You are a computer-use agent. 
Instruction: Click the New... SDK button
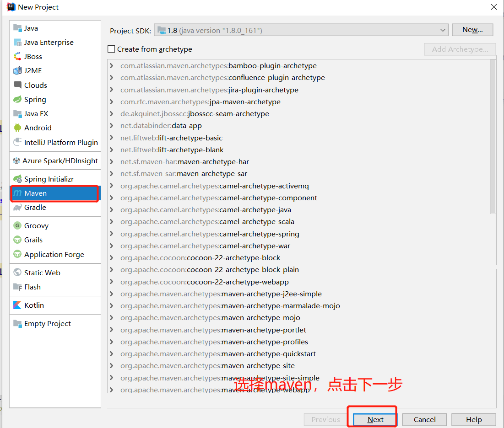pos(472,30)
